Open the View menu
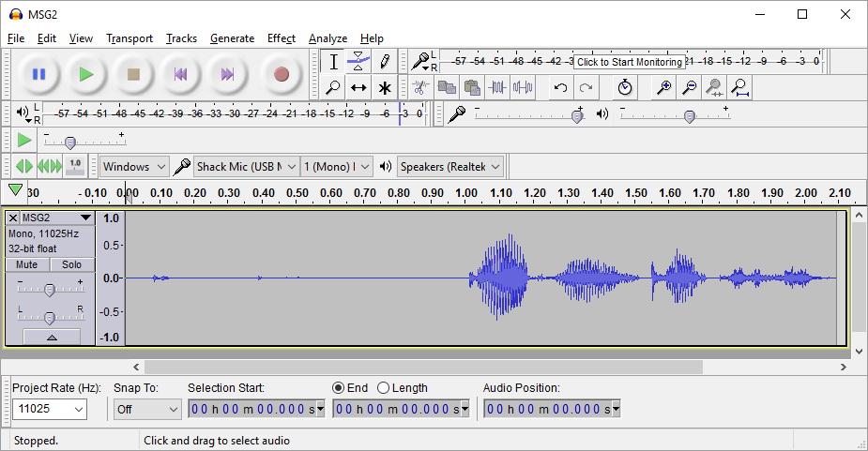The width and height of the screenshot is (868, 451). [x=81, y=38]
